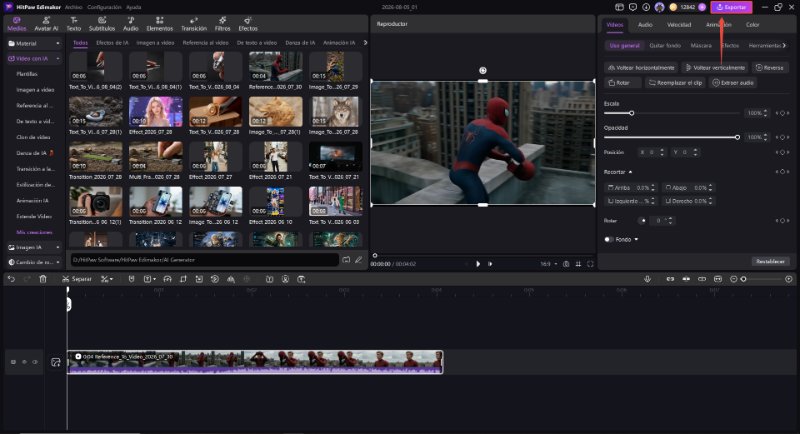Click the edit pencil icon beside path

[359, 260]
